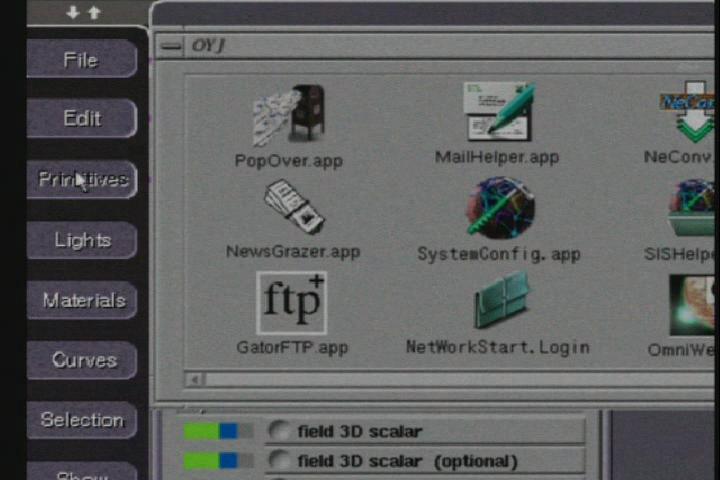Toggle the first field 3D scalar port

(279, 431)
